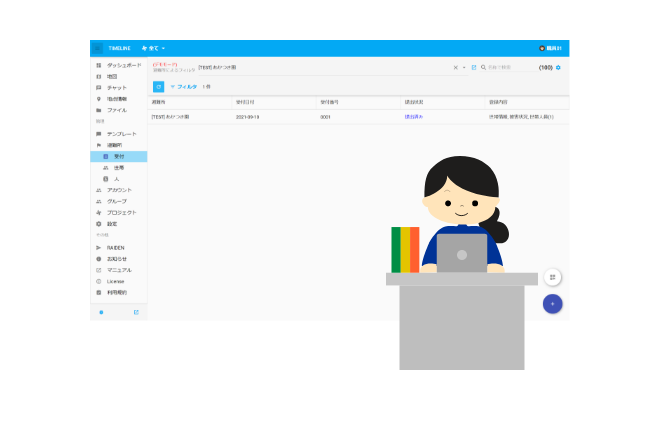Viewport: 660px width, 428px height.
Task: Open the hamburger menu in the header
Action: click(97, 48)
